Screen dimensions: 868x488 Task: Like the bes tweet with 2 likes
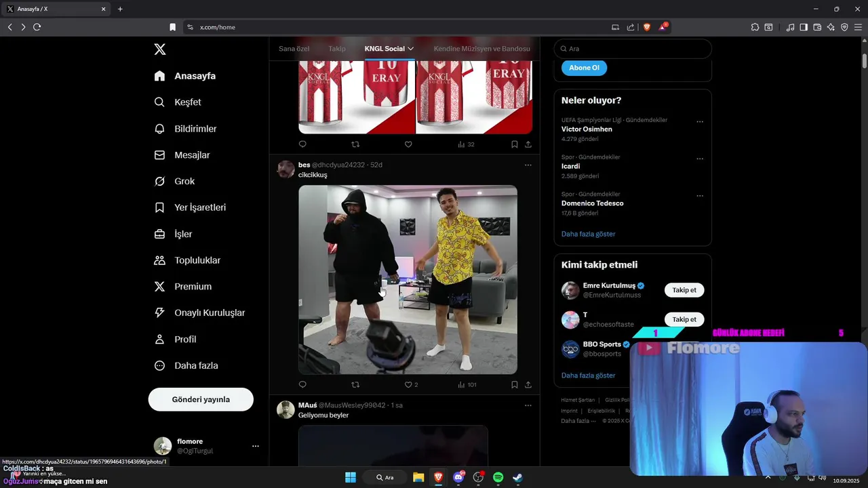pyautogui.click(x=411, y=384)
